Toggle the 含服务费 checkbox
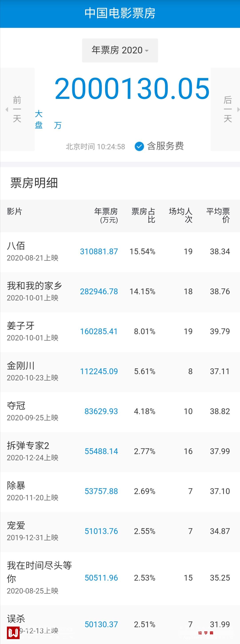This screenshot has width=240, height=644. [139, 146]
